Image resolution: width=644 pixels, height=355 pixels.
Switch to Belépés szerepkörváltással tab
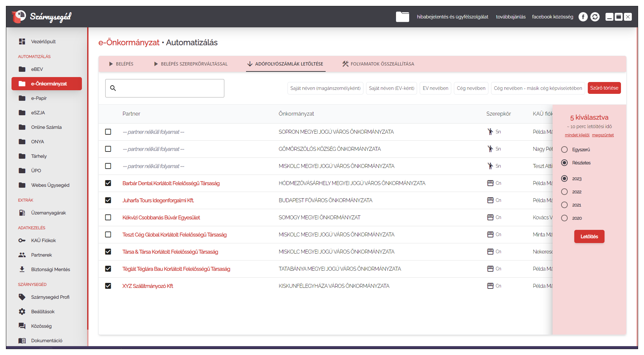[x=190, y=64]
